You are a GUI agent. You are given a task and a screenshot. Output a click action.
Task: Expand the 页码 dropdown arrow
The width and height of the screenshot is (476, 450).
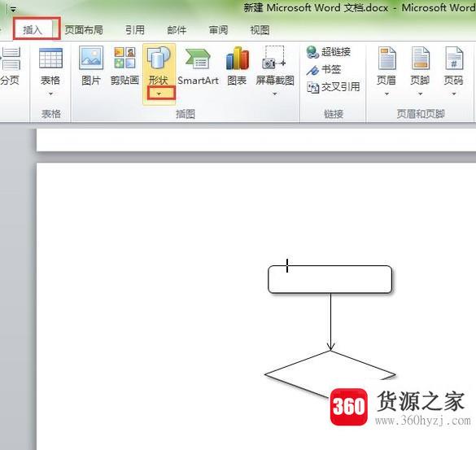(454, 94)
